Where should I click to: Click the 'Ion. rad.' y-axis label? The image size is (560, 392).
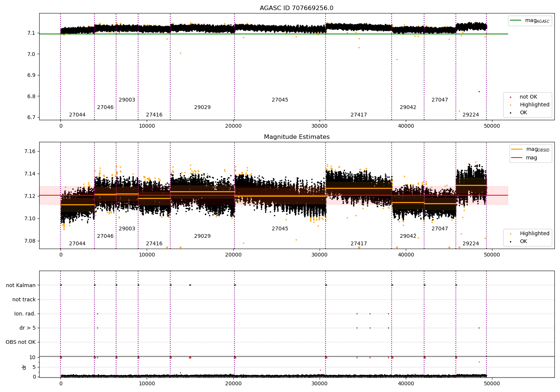(x=25, y=314)
